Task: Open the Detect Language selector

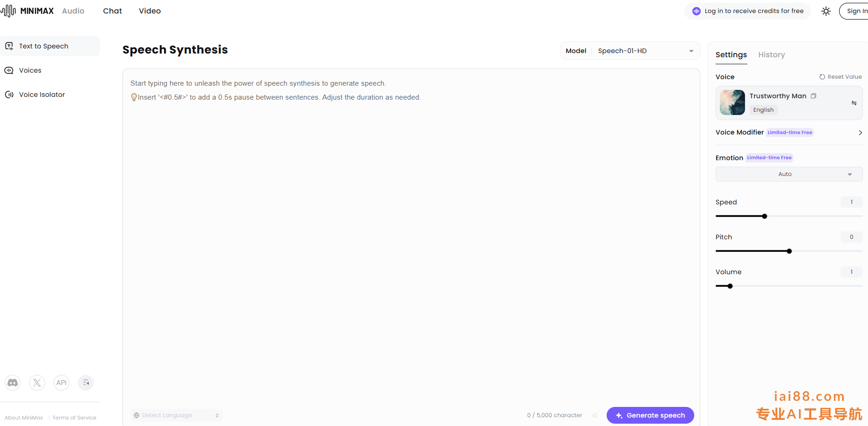Action: [176, 415]
